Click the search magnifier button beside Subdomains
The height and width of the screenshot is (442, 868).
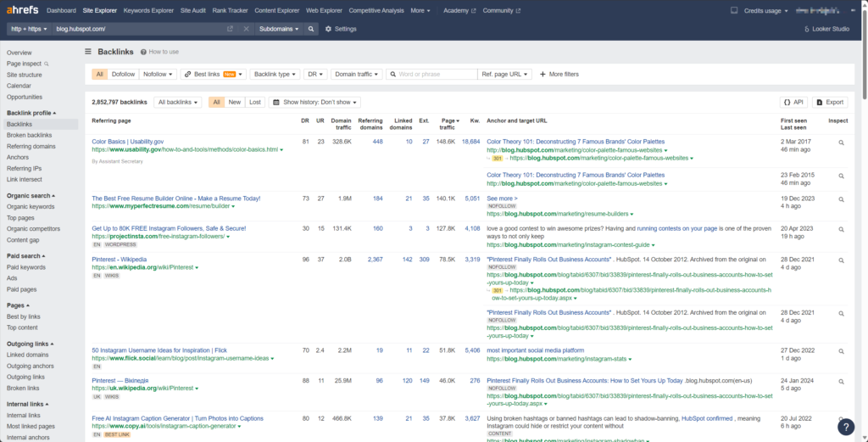click(311, 29)
